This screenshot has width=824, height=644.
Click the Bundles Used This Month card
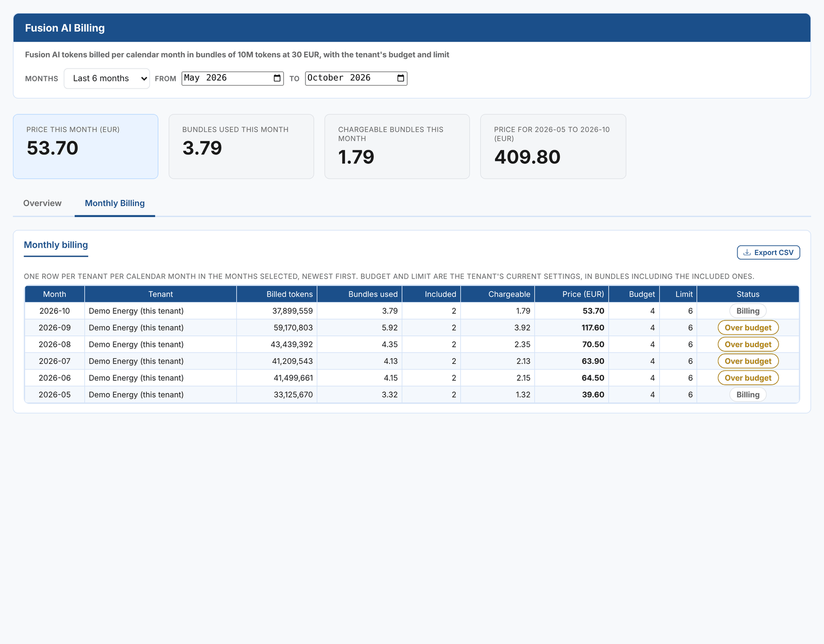point(242,146)
